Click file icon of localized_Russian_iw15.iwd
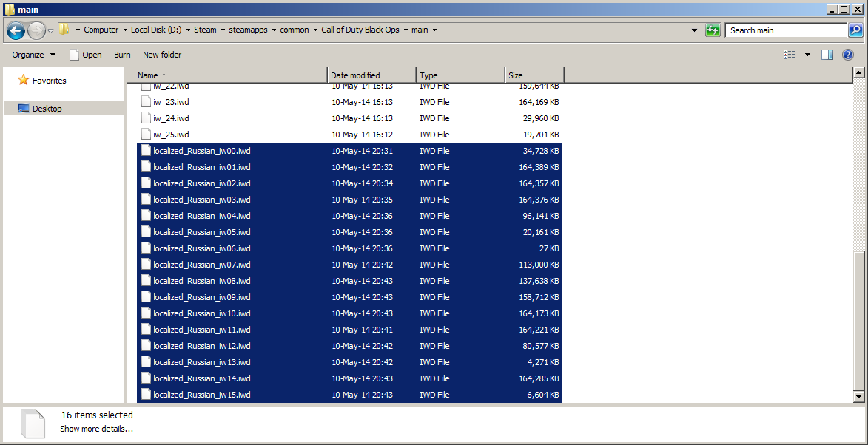The width and height of the screenshot is (868, 445). pos(146,395)
